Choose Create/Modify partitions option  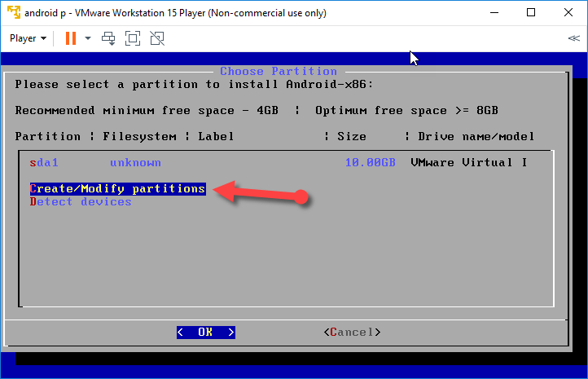117,188
